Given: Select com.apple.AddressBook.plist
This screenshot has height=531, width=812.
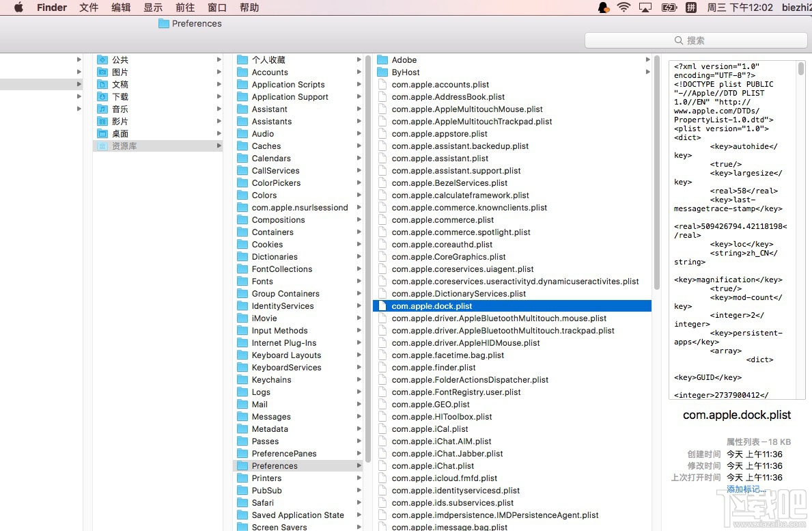Looking at the screenshot, I should pyautogui.click(x=448, y=97).
